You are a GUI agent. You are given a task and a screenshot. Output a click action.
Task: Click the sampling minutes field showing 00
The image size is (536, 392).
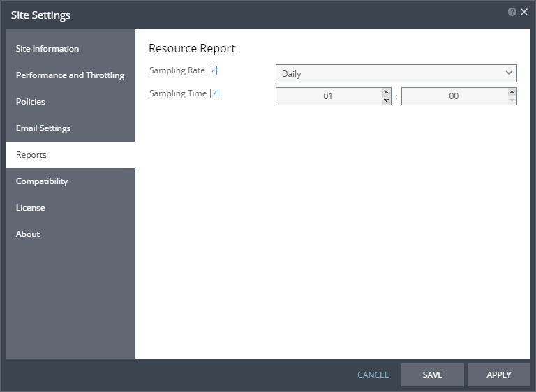click(x=454, y=96)
